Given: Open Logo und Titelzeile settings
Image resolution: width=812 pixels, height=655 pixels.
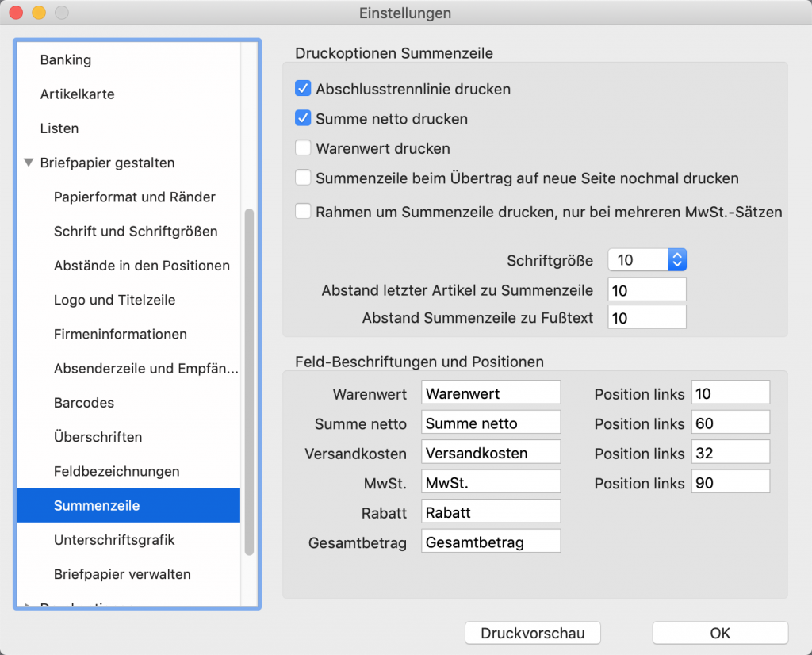Looking at the screenshot, I should 114,300.
